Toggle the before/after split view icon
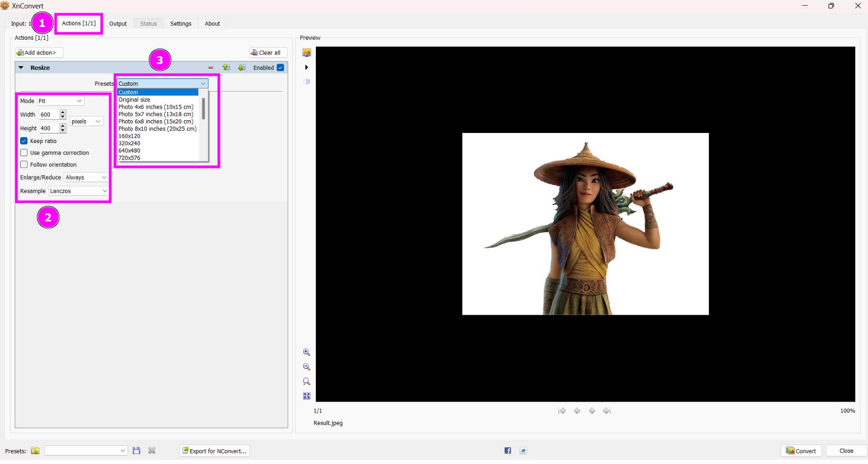 (306, 82)
